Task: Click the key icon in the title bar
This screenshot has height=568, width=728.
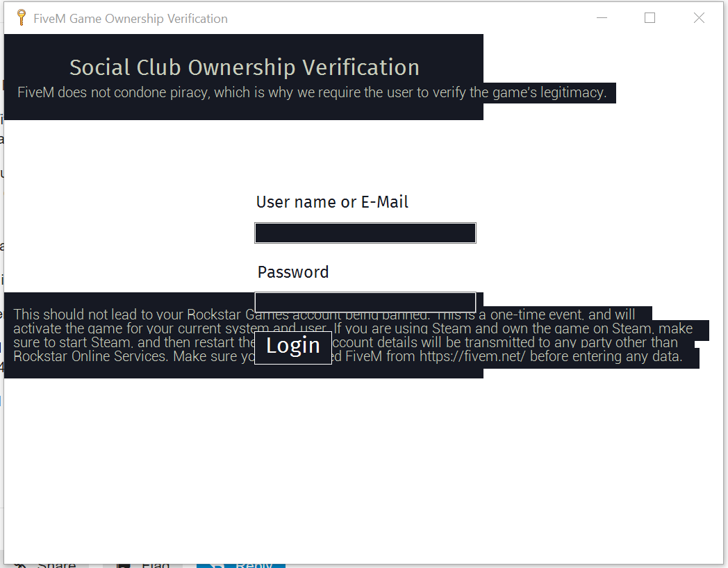Action: point(21,17)
